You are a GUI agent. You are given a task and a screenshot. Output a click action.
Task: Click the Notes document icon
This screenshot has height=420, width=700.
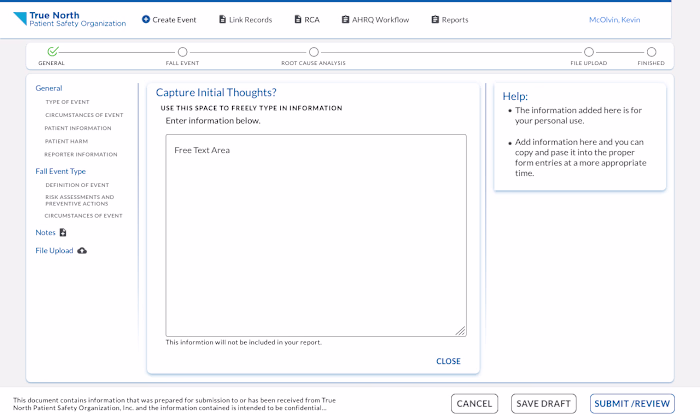63,232
